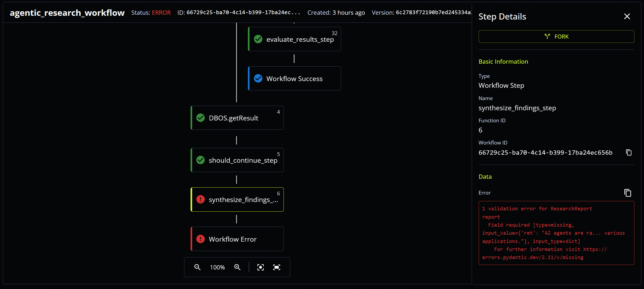Click the red error icon on synthesize_findings
This screenshot has width=644, height=289.
tap(200, 199)
